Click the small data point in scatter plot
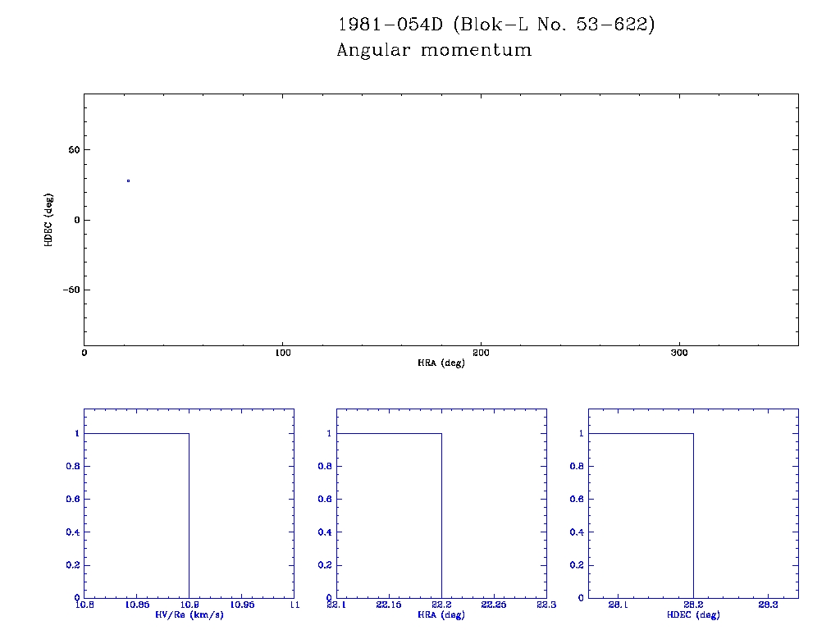 [129, 180]
